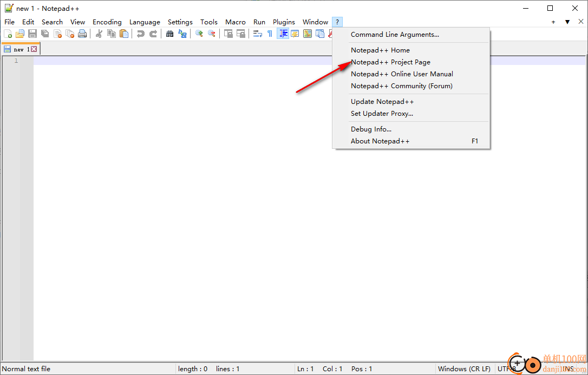Image resolution: width=588 pixels, height=375 pixels.
Task: Click Windows (CR LF) status field
Action: [464, 369]
